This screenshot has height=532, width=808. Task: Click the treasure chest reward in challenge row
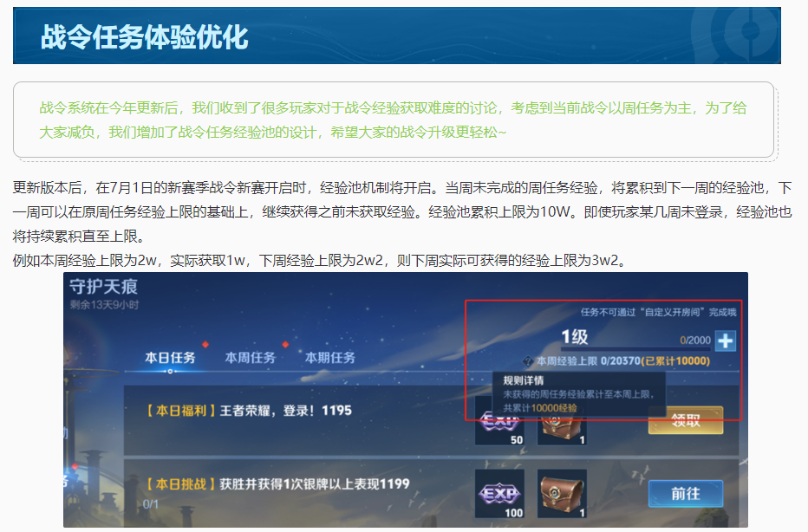tap(562, 493)
